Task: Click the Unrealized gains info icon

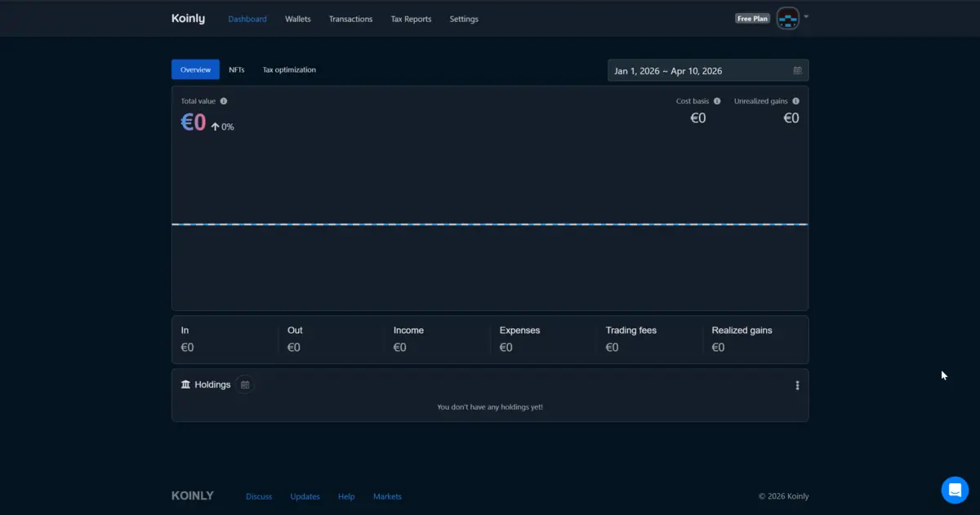Action: [x=796, y=100]
